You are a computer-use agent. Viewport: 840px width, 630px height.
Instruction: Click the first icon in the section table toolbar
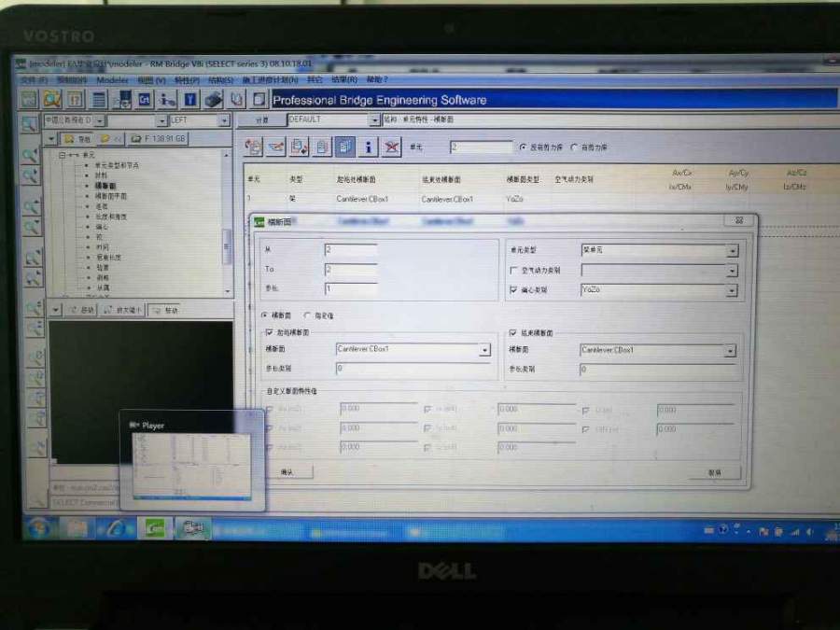(253, 147)
